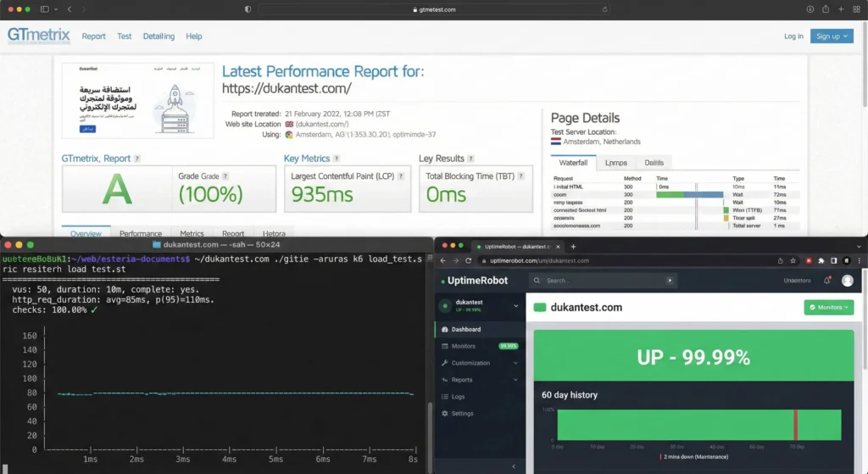Click the Log in link
Viewport: 868px width, 474px height.
tap(793, 36)
